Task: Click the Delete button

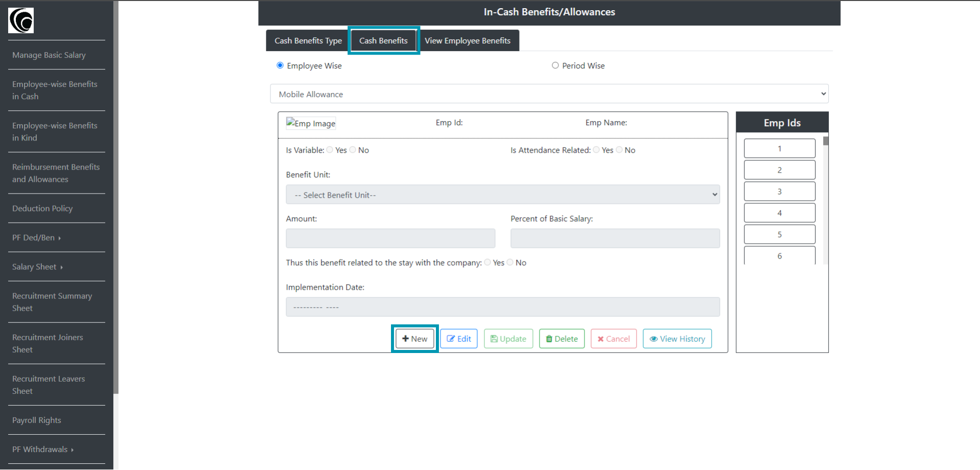Action: coord(562,339)
